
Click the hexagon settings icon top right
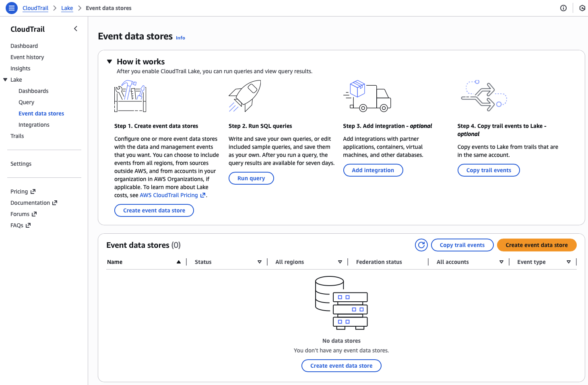[x=582, y=8]
